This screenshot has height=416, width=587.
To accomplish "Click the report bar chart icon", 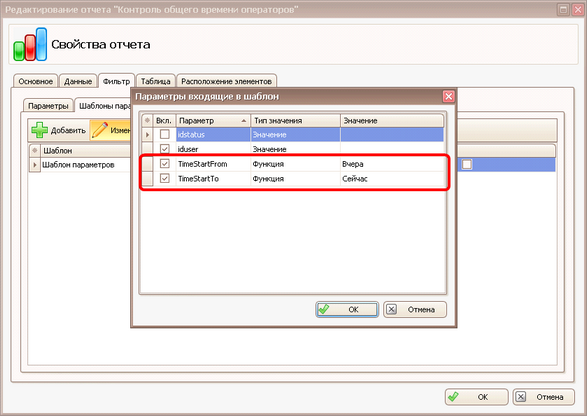I will pos(30,44).
